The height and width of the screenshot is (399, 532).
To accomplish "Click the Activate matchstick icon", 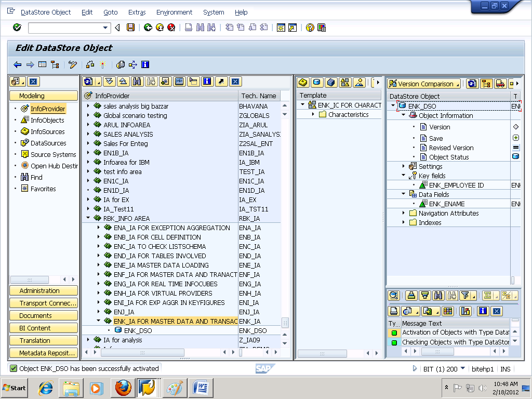I will tap(103, 64).
